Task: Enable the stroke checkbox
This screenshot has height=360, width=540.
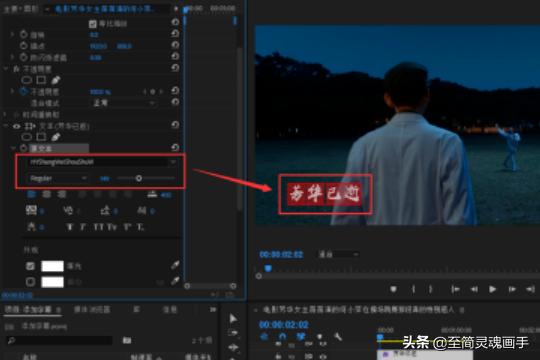Action: (30, 282)
